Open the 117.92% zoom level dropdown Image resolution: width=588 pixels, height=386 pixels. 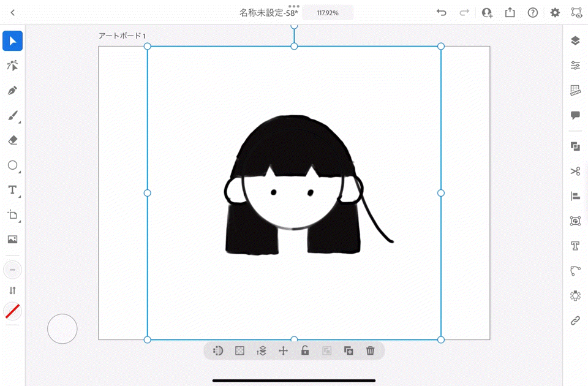click(x=328, y=13)
